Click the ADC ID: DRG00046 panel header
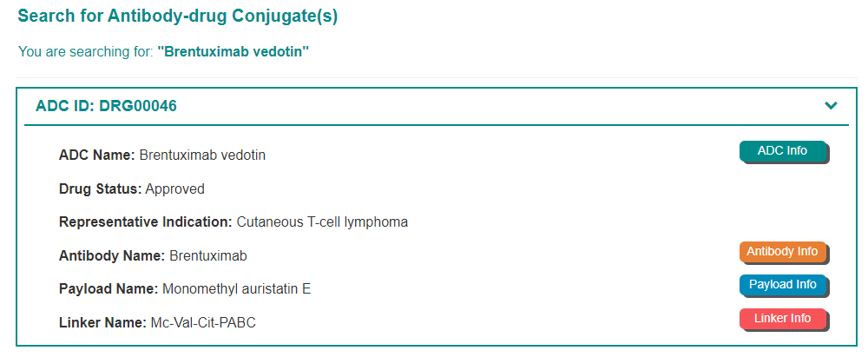 click(107, 106)
